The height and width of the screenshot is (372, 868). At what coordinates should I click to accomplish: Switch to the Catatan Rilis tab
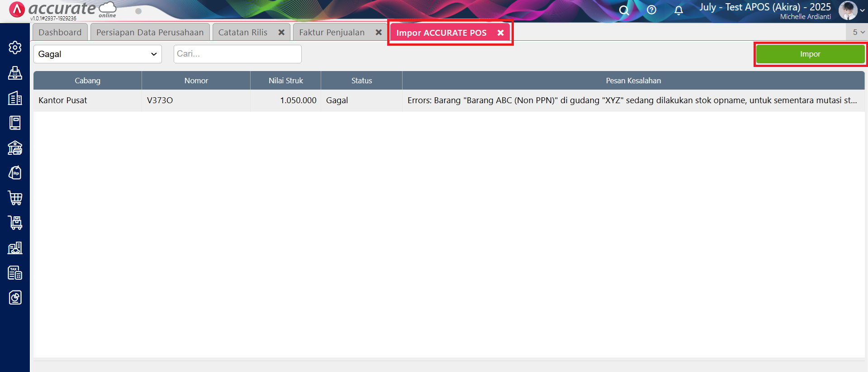coord(243,32)
